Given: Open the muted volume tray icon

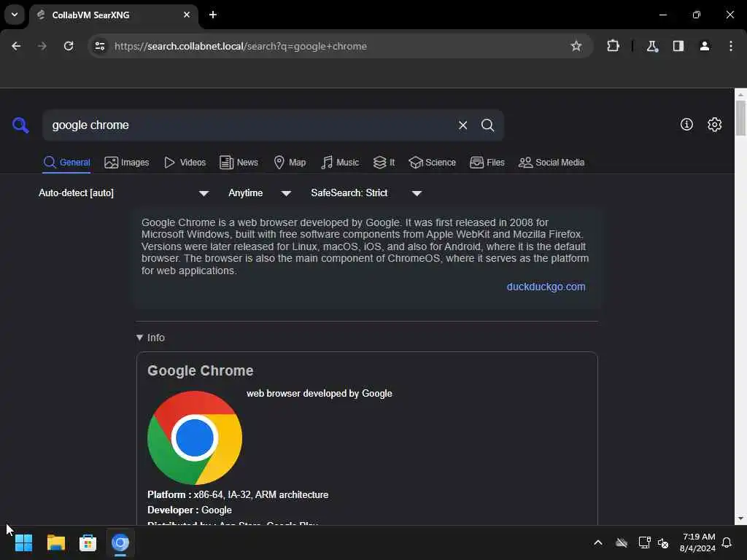Looking at the screenshot, I should [x=662, y=542].
